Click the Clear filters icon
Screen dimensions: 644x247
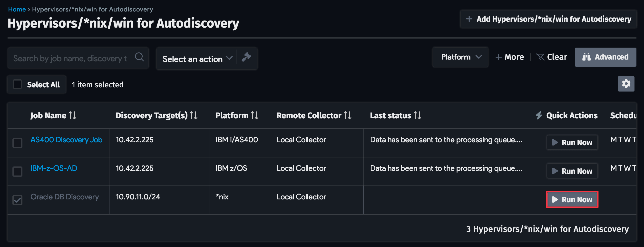pos(541,57)
